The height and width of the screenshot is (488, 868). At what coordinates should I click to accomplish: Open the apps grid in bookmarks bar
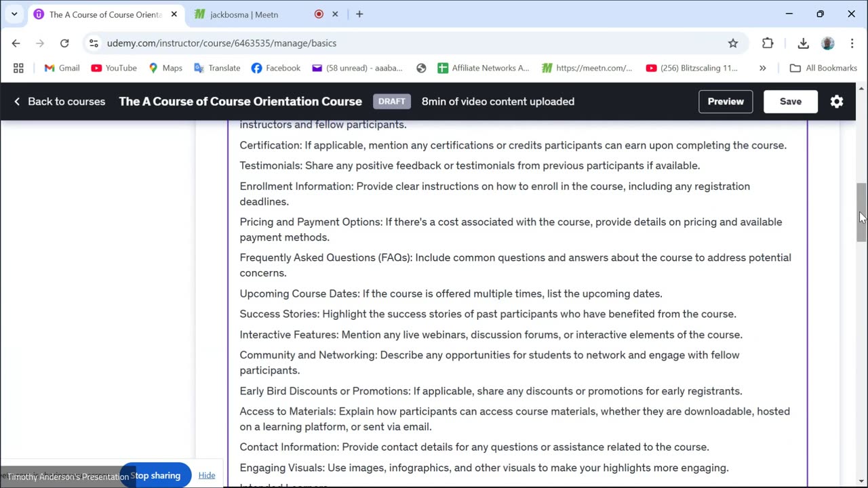point(18,68)
